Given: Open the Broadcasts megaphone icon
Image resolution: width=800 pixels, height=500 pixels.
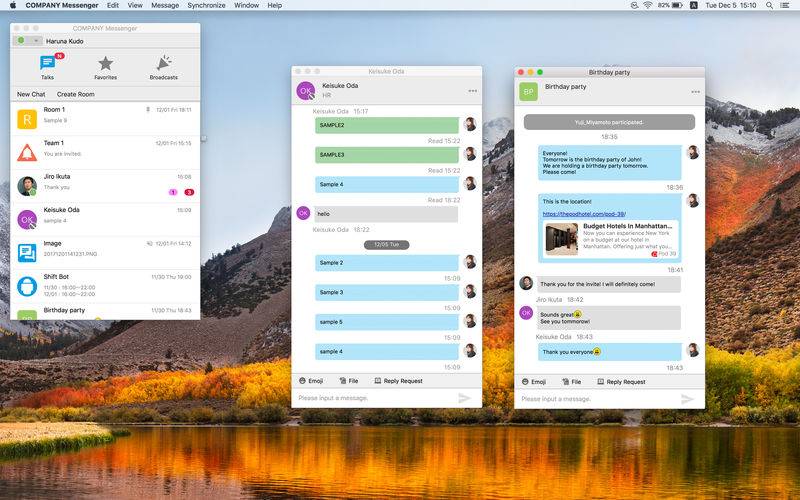Looking at the screenshot, I should pyautogui.click(x=164, y=63).
